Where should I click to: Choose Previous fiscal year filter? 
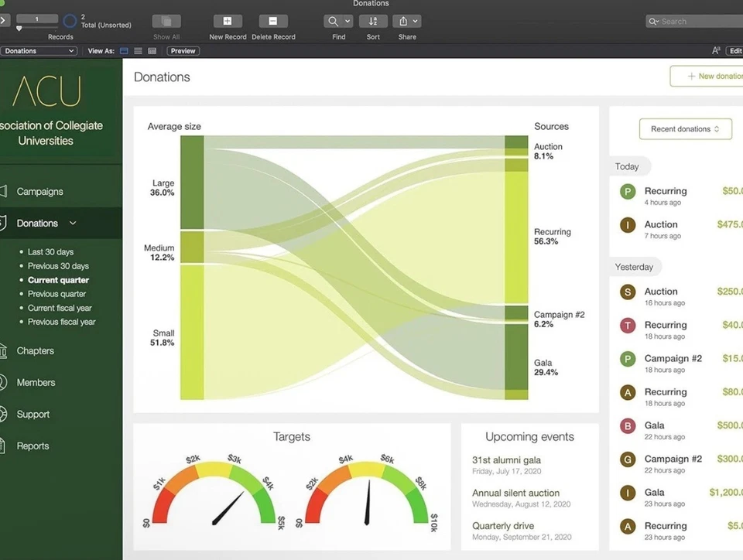pyautogui.click(x=62, y=322)
